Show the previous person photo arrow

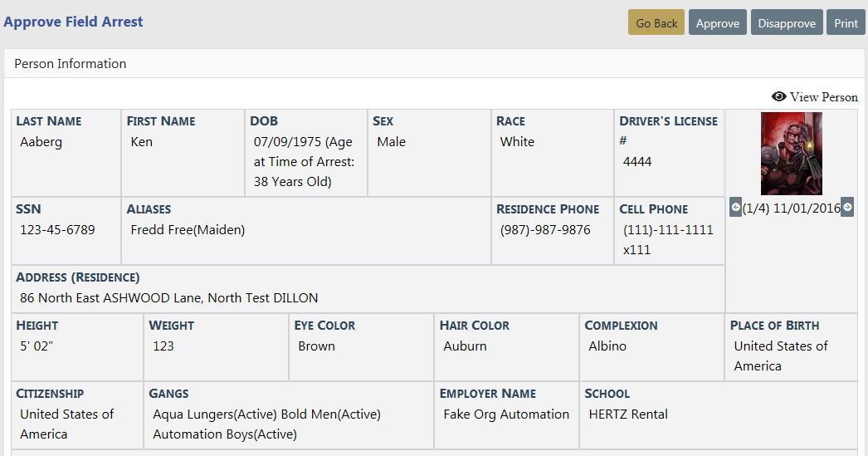(x=735, y=207)
